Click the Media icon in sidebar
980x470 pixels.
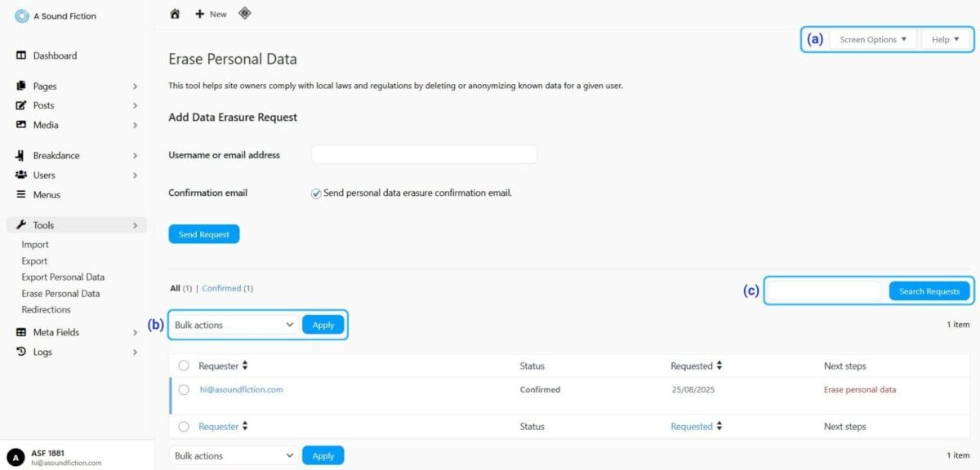(x=22, y=125)
